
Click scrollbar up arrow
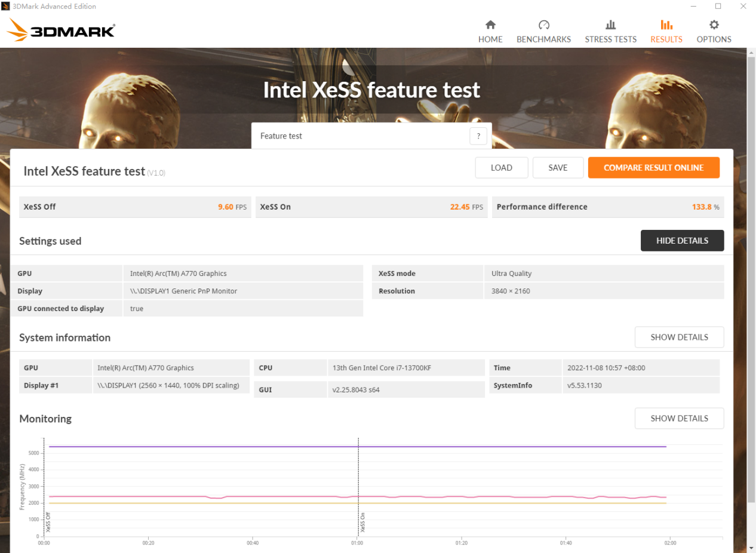pos(751,53)
